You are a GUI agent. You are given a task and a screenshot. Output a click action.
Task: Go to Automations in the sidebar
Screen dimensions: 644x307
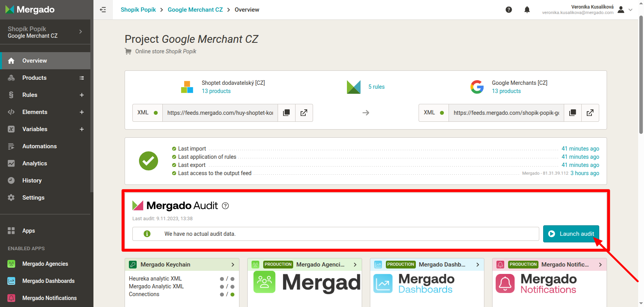(x=39, y=146)
